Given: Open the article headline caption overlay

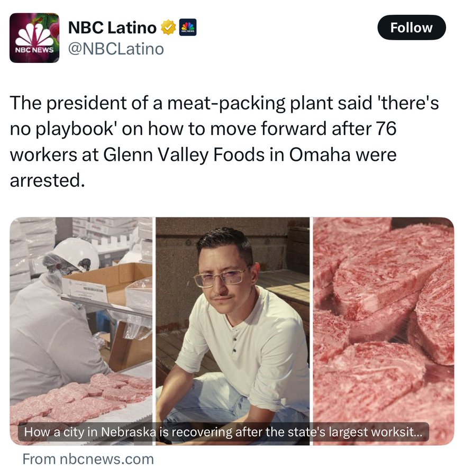Looking at the screenshot, I should [223, 432].
